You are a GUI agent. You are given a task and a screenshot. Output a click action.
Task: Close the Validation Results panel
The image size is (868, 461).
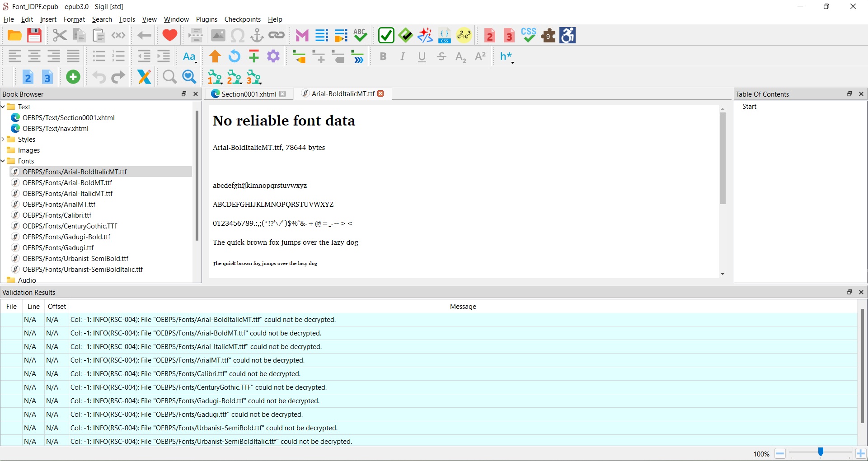tap(861, 292)
